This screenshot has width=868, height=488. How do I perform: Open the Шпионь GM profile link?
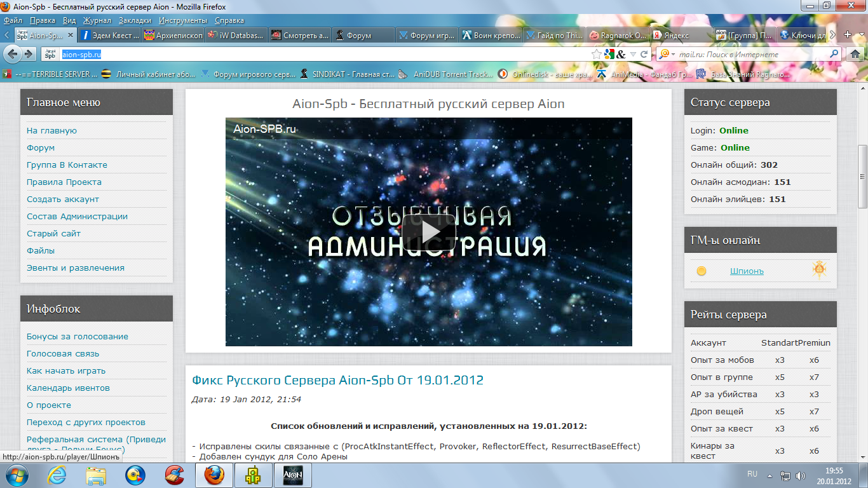(x=747, y=271)
